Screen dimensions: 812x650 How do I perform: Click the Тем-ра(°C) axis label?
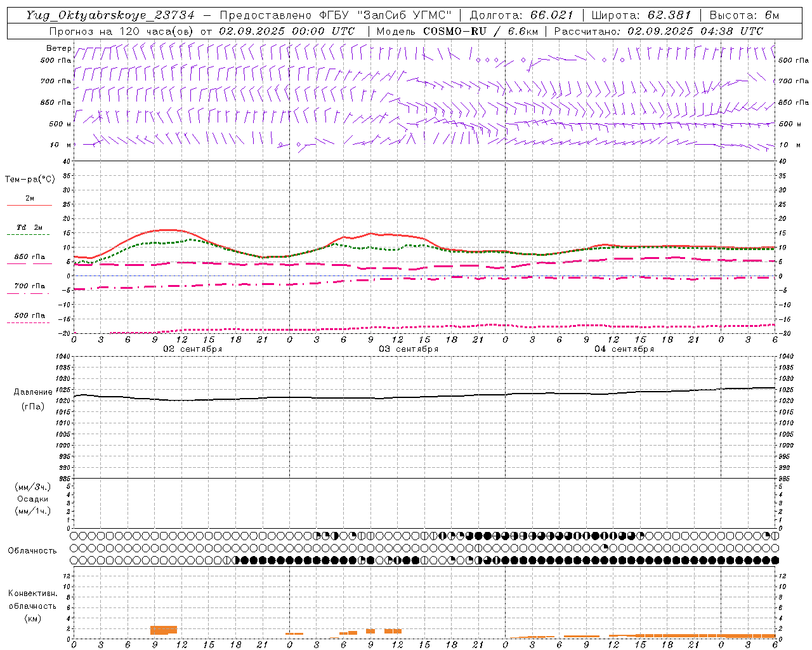[30, 180]
